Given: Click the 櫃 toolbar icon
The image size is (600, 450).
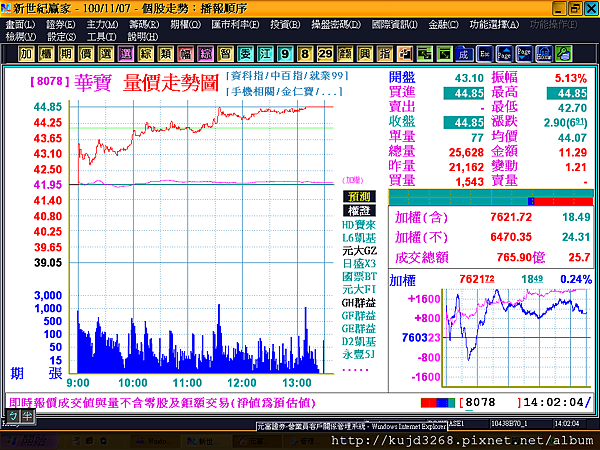Looking at the screenshot, I should tap(46, 54).
